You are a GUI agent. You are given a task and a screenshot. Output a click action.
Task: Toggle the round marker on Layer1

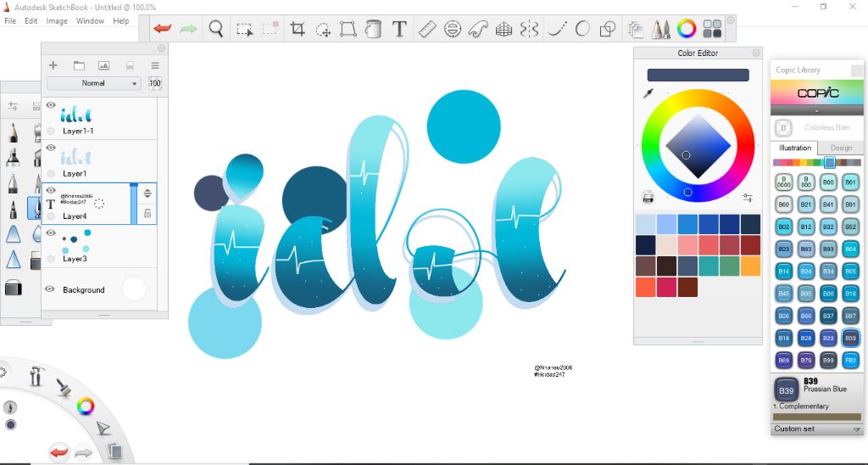(x=51, y=173)
